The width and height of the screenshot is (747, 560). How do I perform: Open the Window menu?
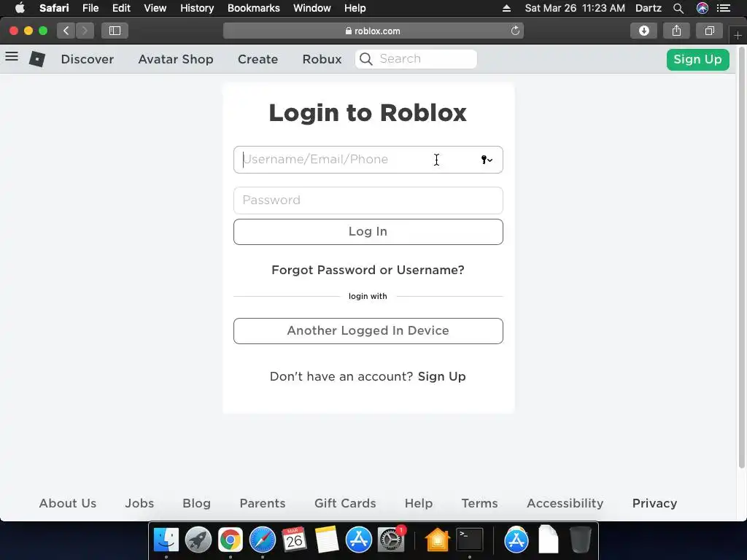tap(312, 8)
